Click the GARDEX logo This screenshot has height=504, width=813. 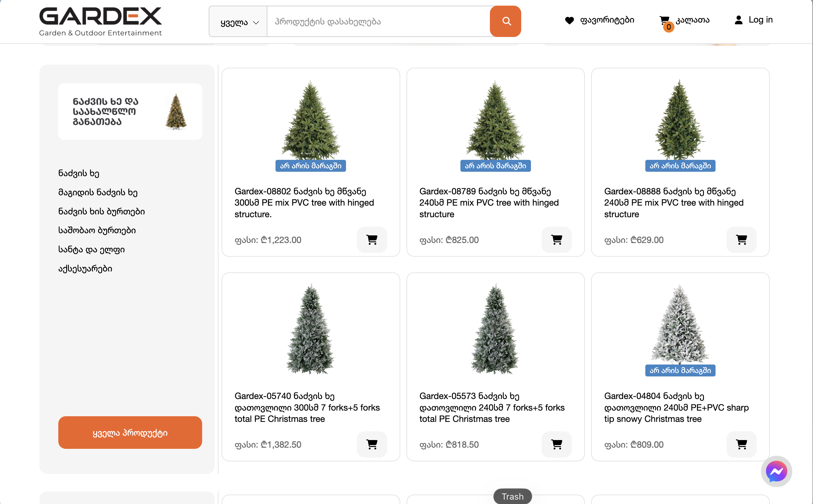[x=100, y=21]
